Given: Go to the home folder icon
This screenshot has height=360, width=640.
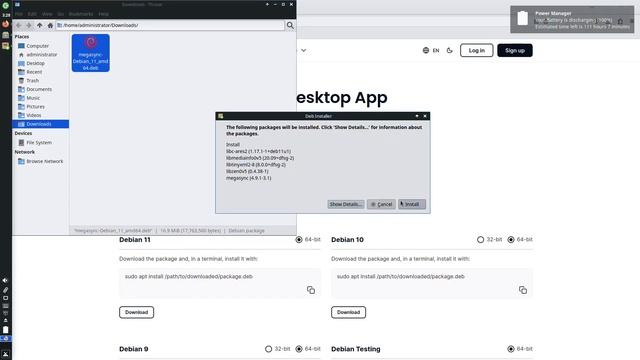Looking at the screenshot, I should 50,25.
